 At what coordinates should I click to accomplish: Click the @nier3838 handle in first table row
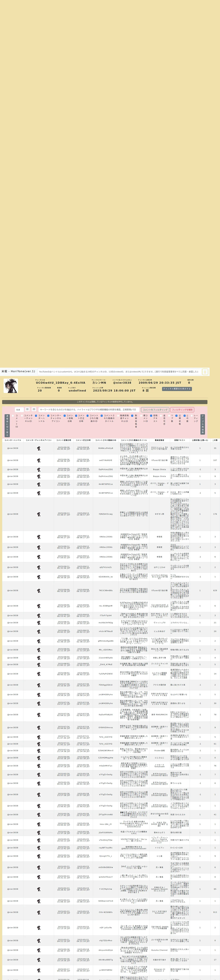(13, 449)
